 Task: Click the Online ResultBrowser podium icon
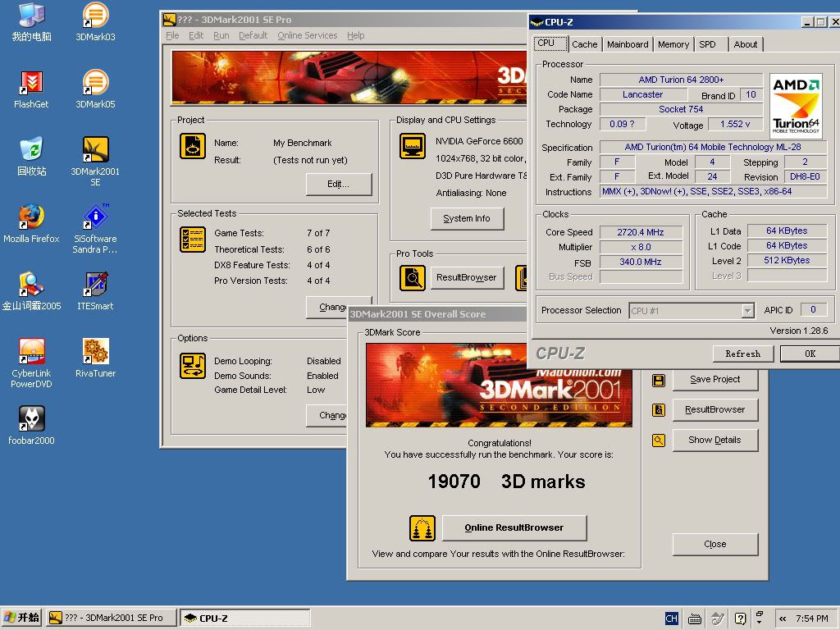point(422,528)
